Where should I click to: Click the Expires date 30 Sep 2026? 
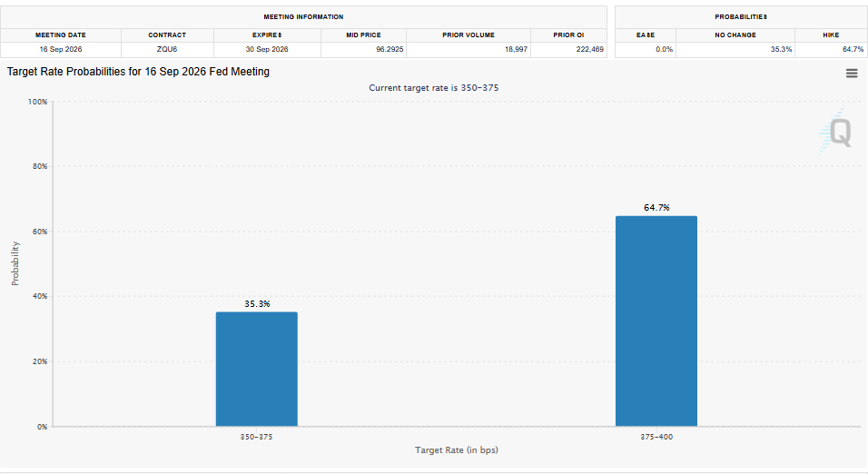[x=267, y=49]
